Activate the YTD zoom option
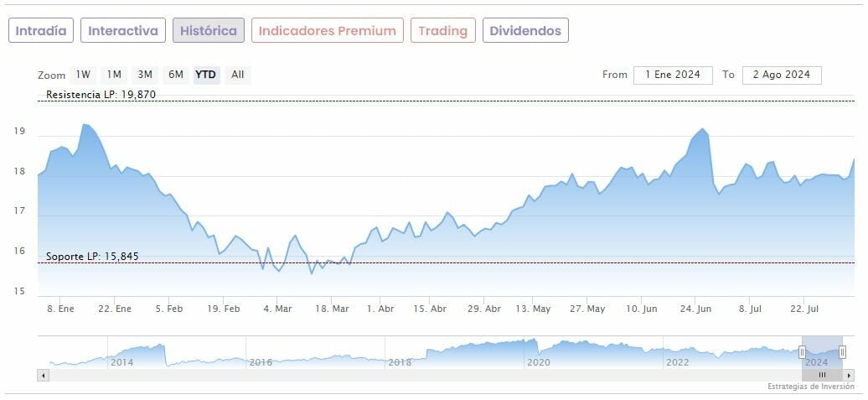 pos(206,75)
